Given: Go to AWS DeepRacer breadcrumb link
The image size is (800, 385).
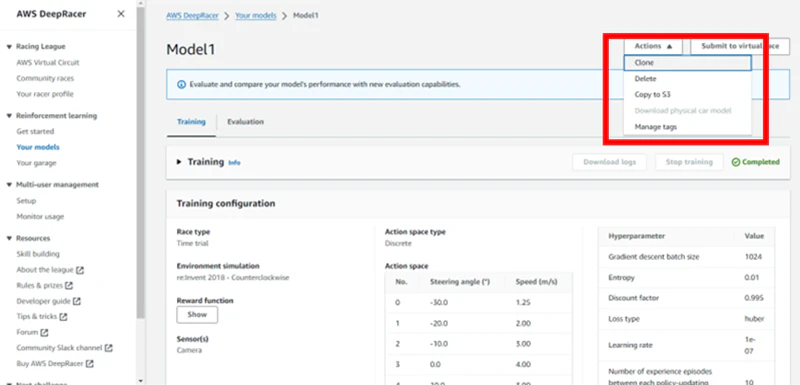Looking at the screenshot, I should tap(192, 16).
